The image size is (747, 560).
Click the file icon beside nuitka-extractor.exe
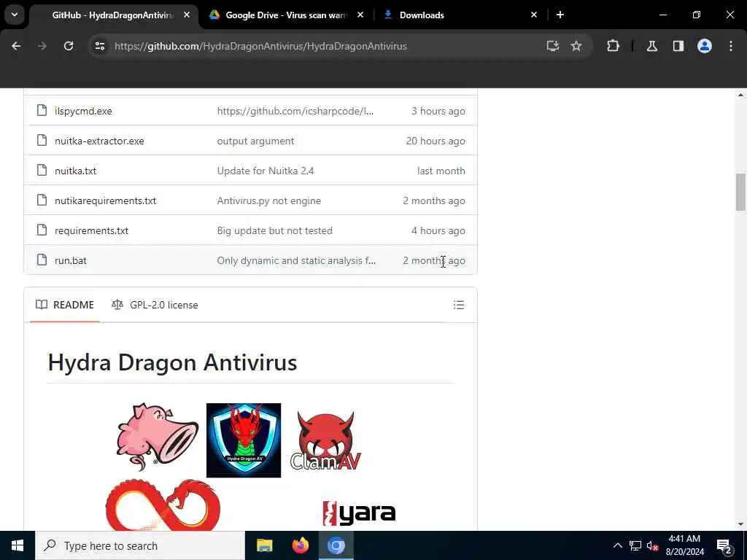click(x=42, y=141)
